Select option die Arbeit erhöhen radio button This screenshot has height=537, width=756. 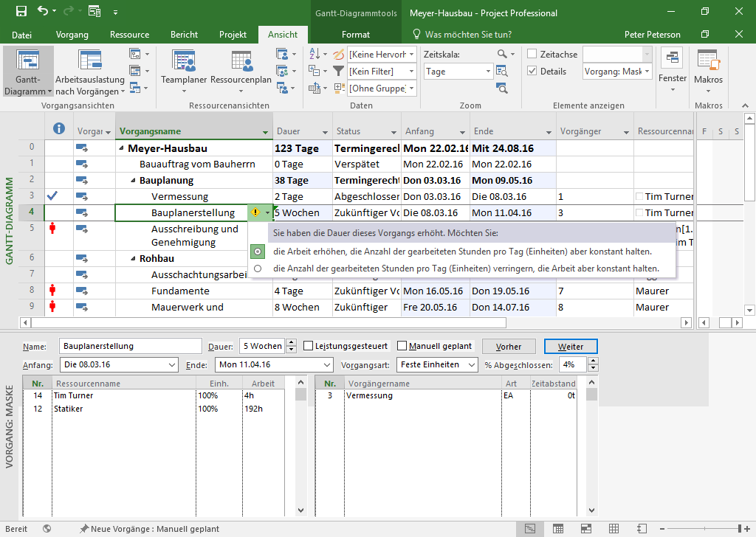click(x=258, y=252)
